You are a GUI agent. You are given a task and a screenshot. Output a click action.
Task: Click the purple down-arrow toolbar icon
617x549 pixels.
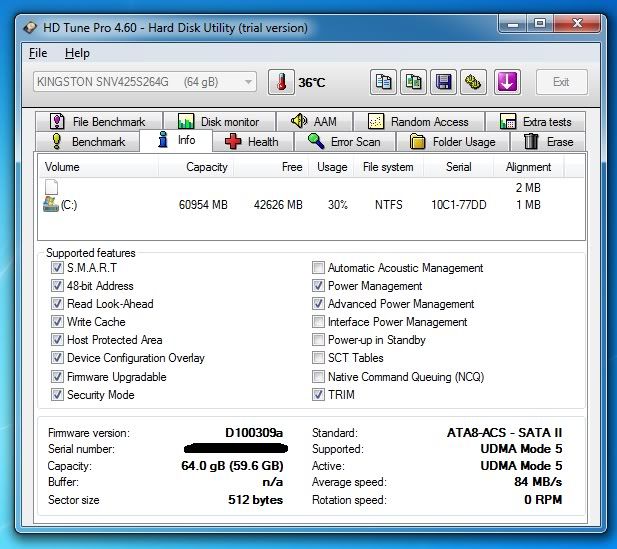tap(507, 82)
